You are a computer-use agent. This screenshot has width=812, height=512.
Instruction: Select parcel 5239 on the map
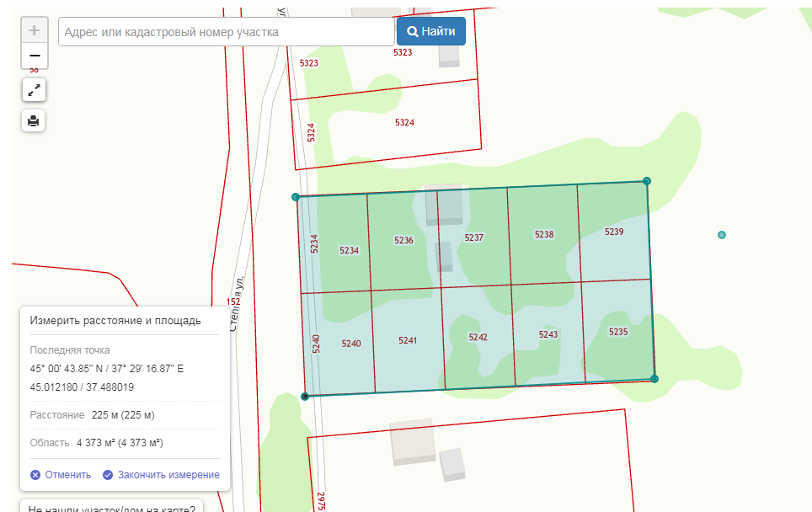tap(614, 232)
